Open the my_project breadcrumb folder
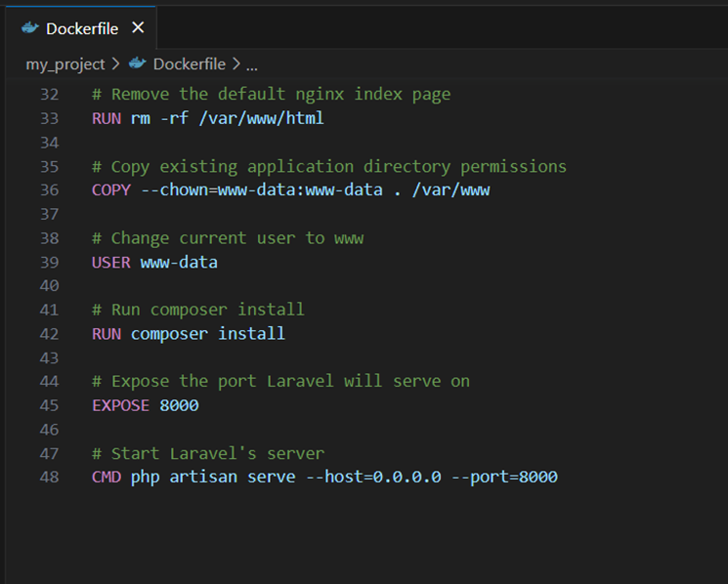Image resolution: width=728 pixels, height=584 pixels. point(64,63)
